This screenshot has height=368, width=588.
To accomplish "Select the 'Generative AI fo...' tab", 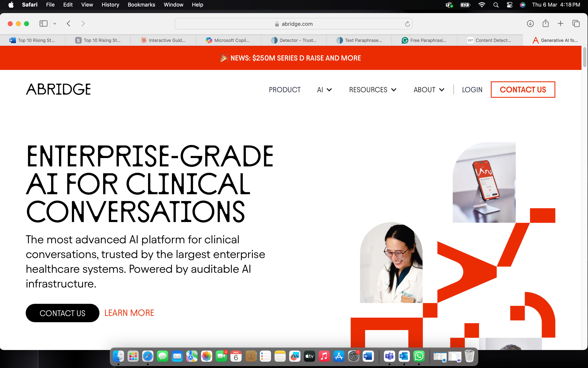I will (x=555, y=40).
